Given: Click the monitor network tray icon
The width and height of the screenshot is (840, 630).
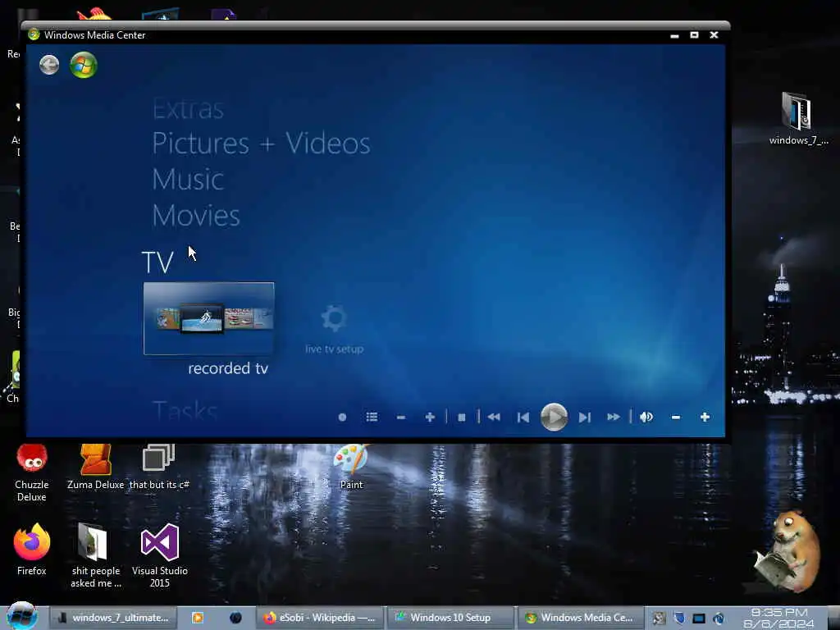Looking at the screenshot, I should [x=699, y=619].
